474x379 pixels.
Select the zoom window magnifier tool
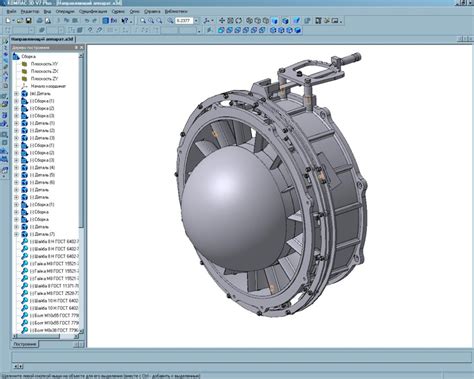coord(143,21)
